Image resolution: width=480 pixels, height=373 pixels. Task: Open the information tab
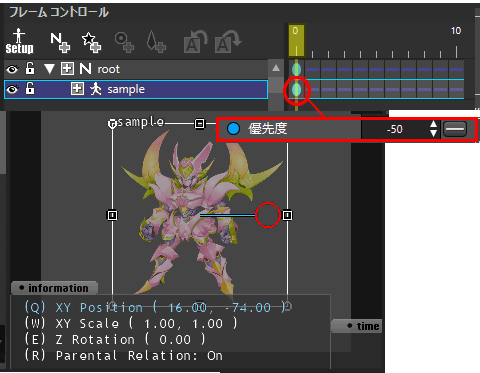[x=54, y=288]
